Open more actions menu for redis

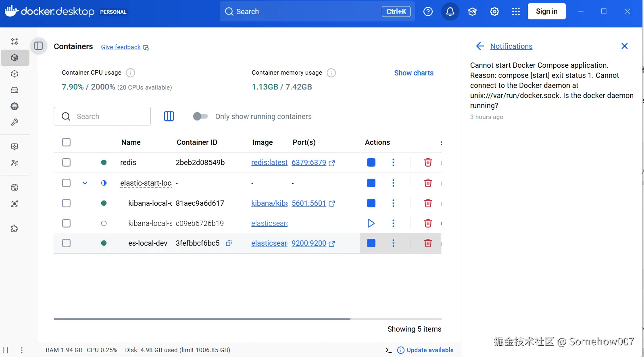tap(393, 162)
